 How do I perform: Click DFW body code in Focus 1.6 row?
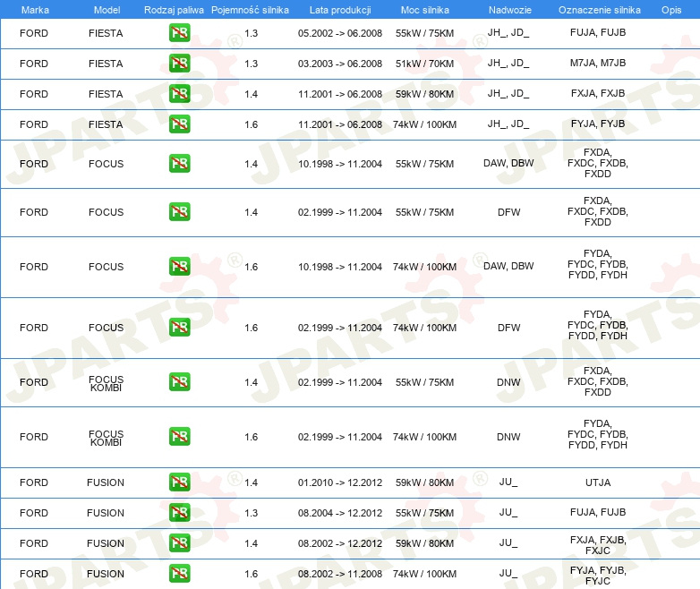coord(508,328)
